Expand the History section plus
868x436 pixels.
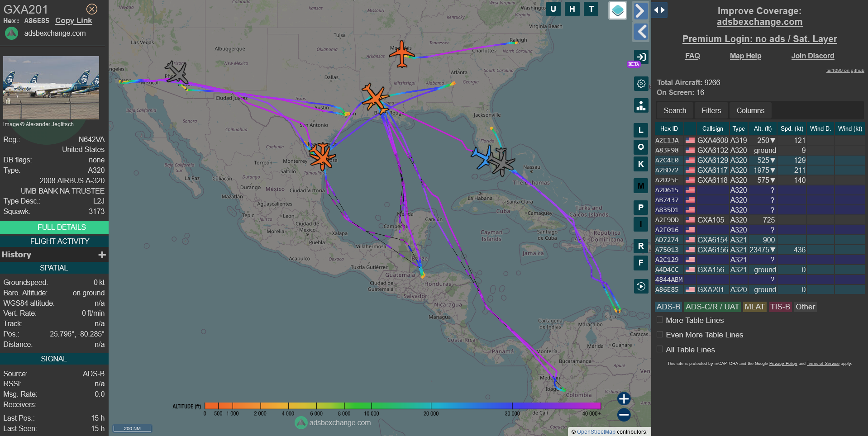coord(102,255)
